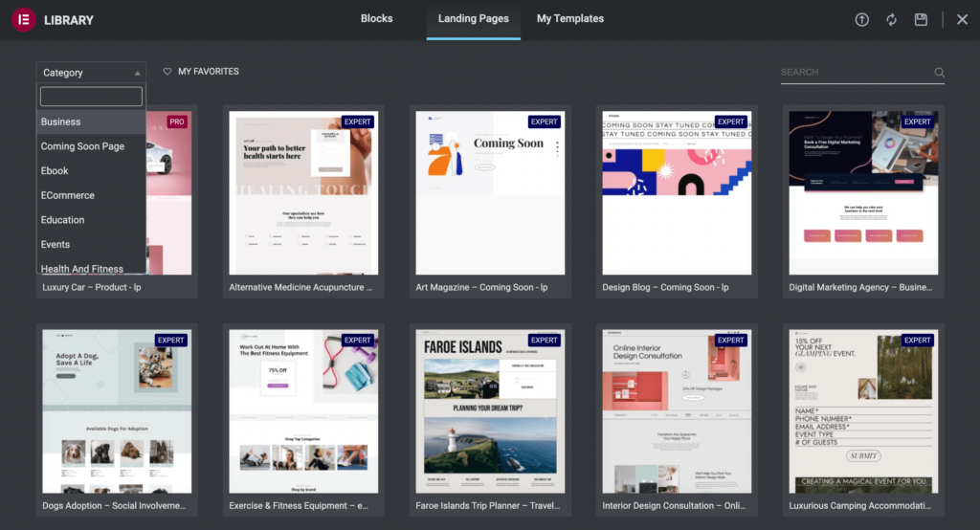Image resolution: width=980 pixels, height=530 pixels.
Task: Click EXPERT badge on Art Magazine template
Action: pos(544,121)
